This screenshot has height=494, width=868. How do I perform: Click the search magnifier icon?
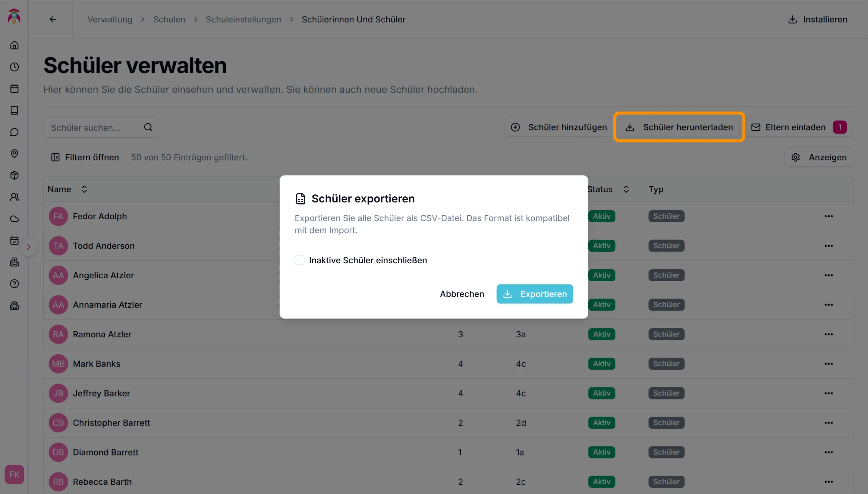click(148, 127)
